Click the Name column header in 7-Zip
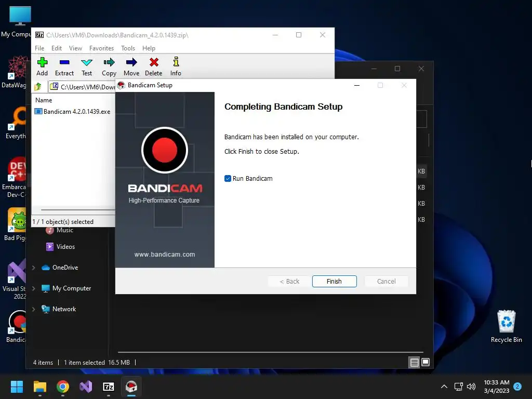This screenshot has height=399, width=532. tap(44, 100)
